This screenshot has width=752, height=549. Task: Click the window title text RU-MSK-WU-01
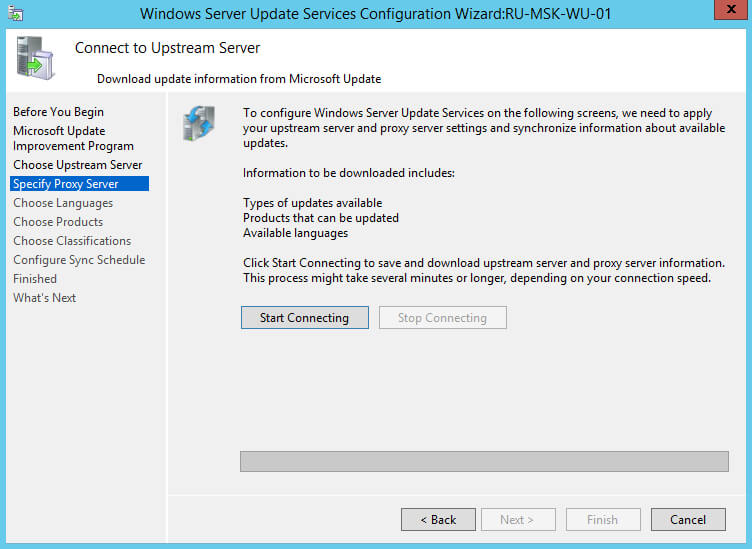point(558,13)
